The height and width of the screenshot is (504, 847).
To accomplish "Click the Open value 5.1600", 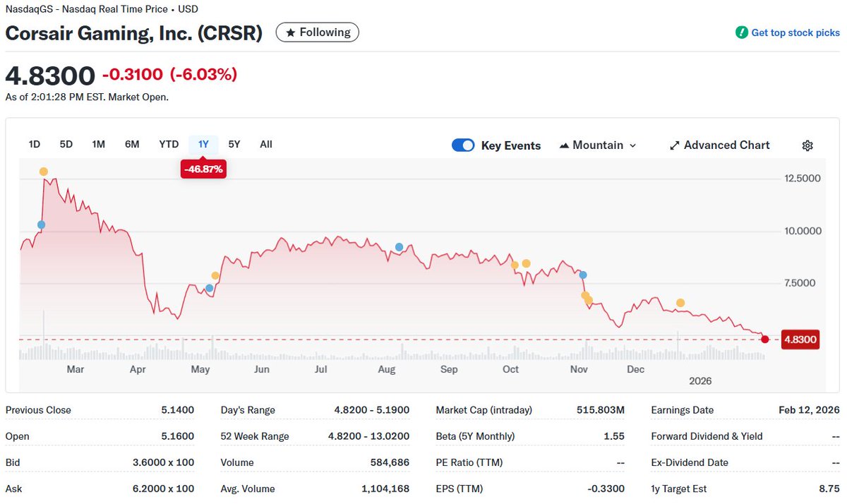I will [176, 436].
